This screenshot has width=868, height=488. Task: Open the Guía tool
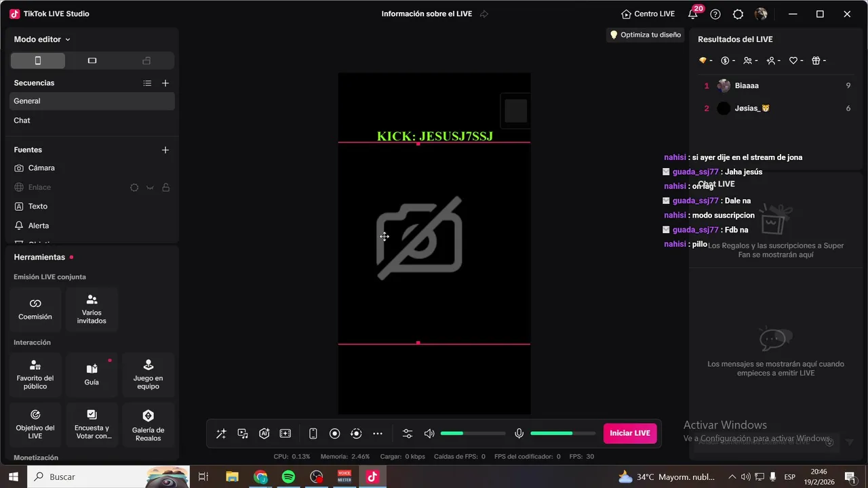[x=92, y=375]
